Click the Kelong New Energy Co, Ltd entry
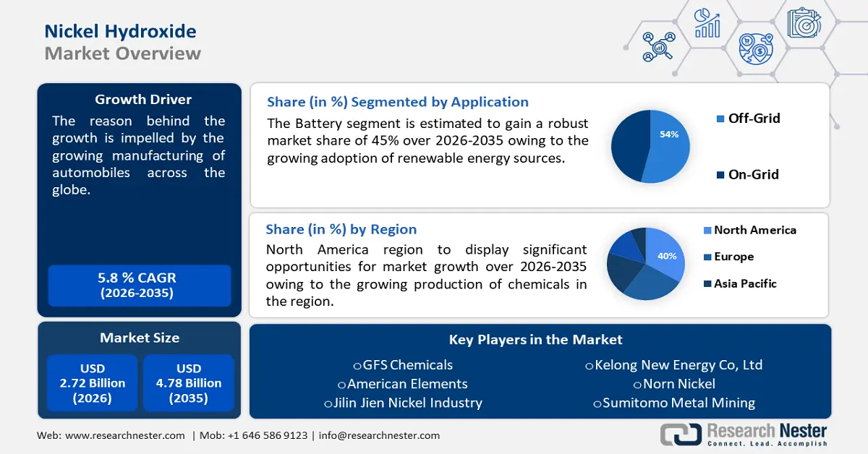868x454 pixels. coord(674,365)
